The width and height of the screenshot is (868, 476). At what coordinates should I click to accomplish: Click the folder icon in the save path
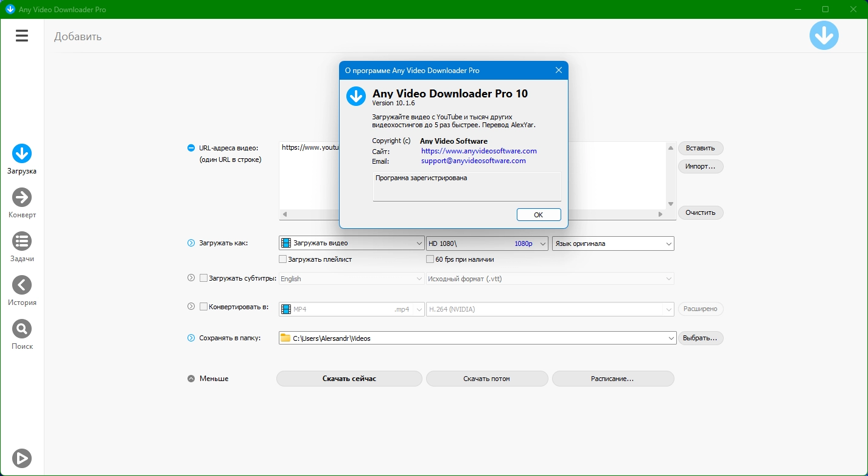coord(285,338)
